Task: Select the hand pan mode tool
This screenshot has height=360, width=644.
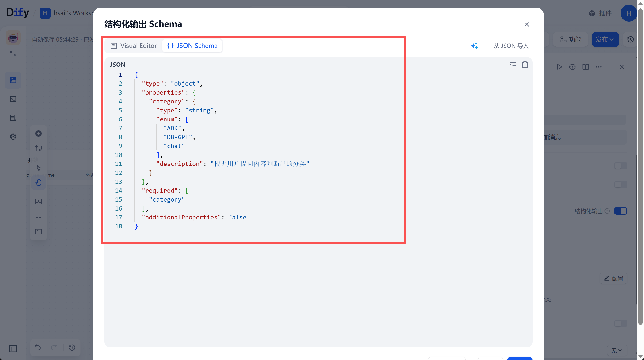Action: coord(38,183)
